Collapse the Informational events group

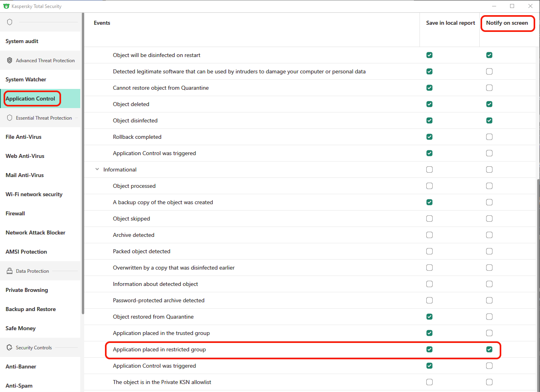(x=97, y=169)
